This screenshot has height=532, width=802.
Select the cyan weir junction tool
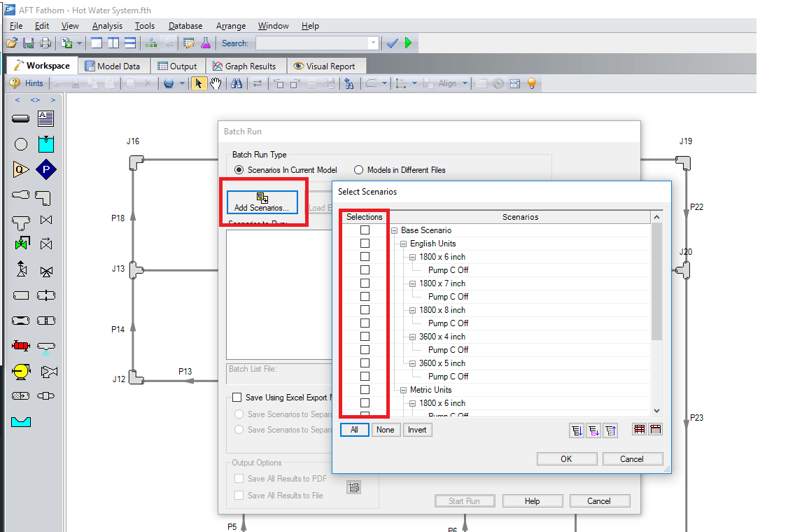point(21,421)
